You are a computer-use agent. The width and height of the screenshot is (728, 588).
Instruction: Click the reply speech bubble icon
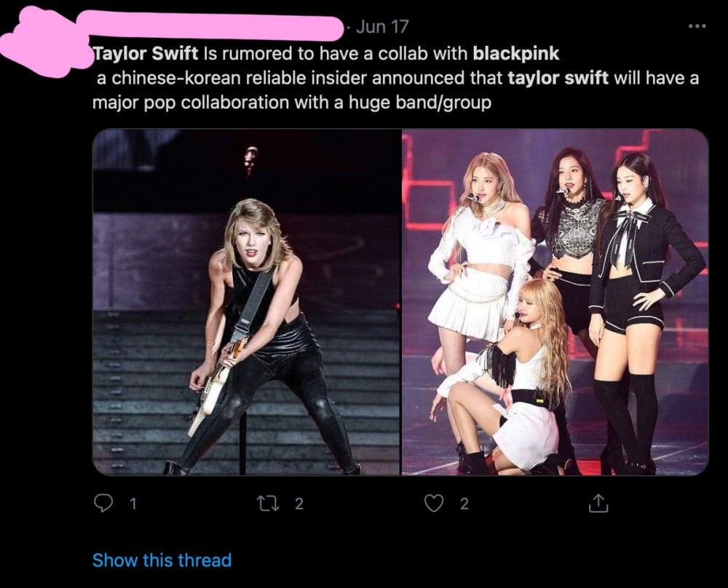pos(106,503)
